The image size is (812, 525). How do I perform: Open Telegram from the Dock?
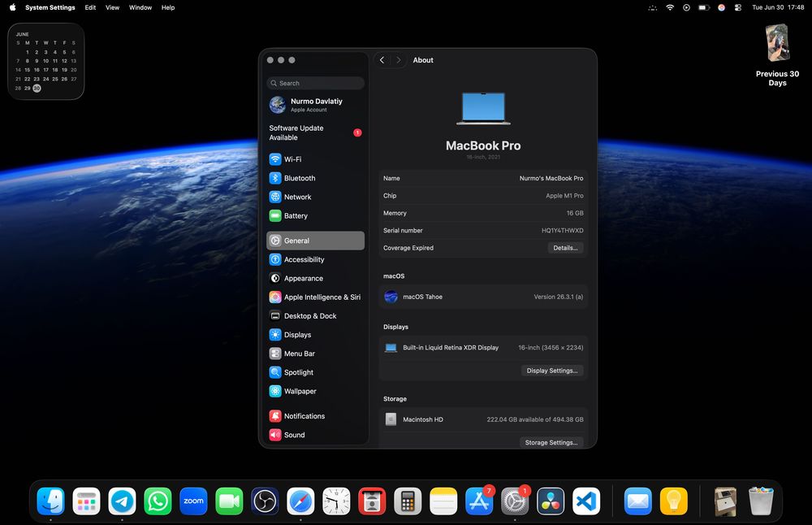click(x=123, y=501)
